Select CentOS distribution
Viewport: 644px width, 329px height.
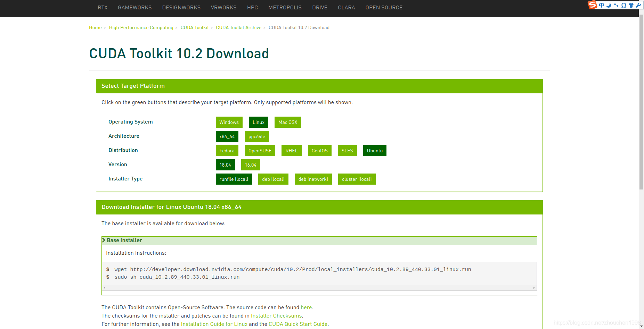point(320,151)
